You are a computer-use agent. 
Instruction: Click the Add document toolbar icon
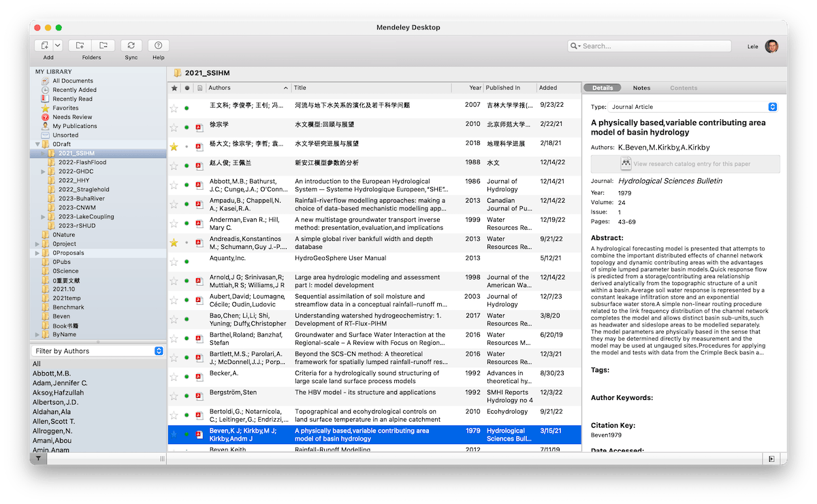[x=44, y=46]
